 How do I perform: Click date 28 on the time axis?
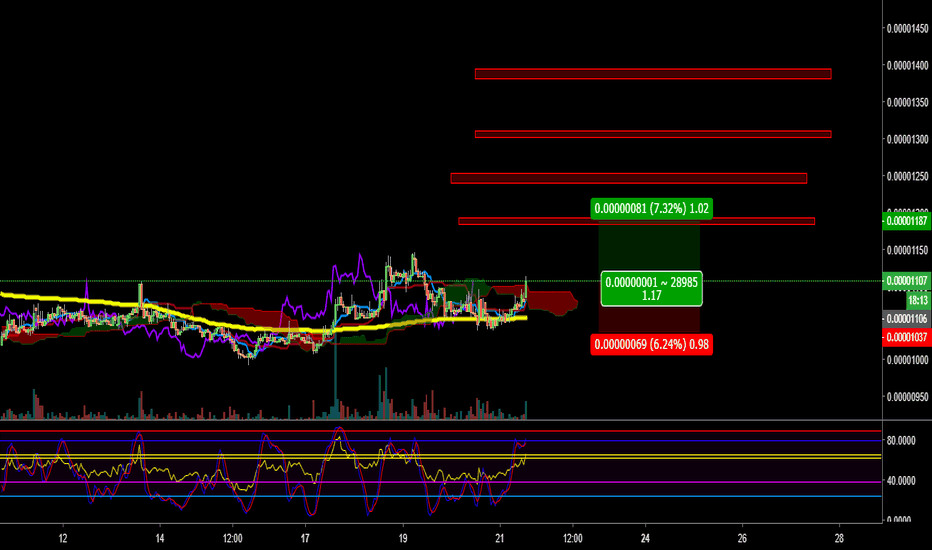(x=839, y=538)
